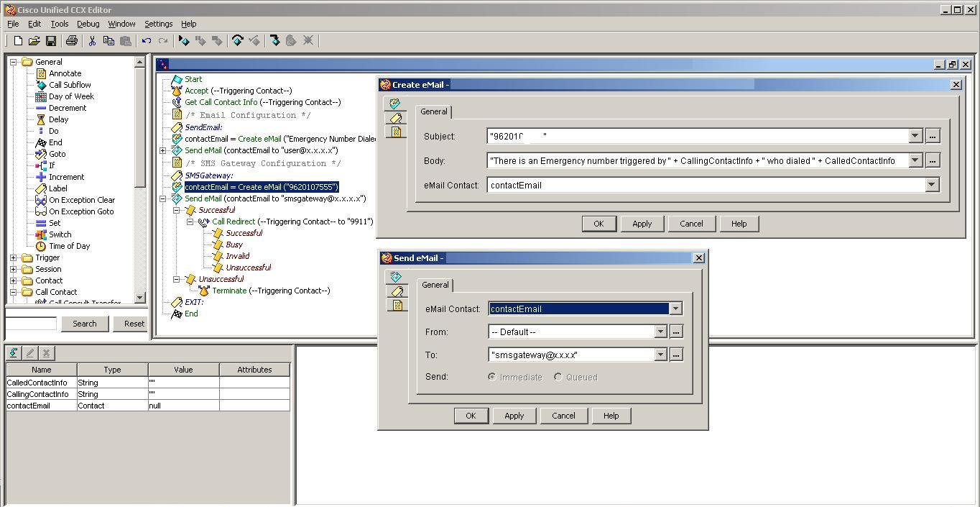Screen dimensions: 980x507
Task: Select the contactEmail variable row
Action: coord(148,406)
